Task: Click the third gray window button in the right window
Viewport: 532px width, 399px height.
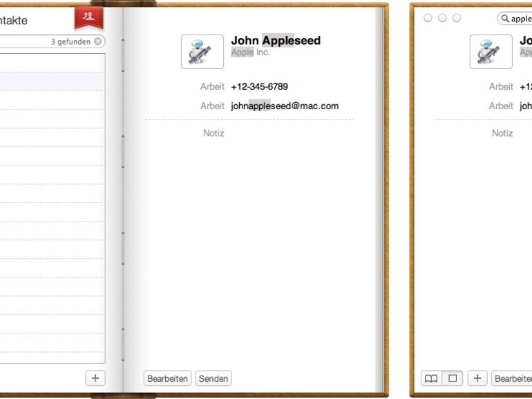Action: 457,18
